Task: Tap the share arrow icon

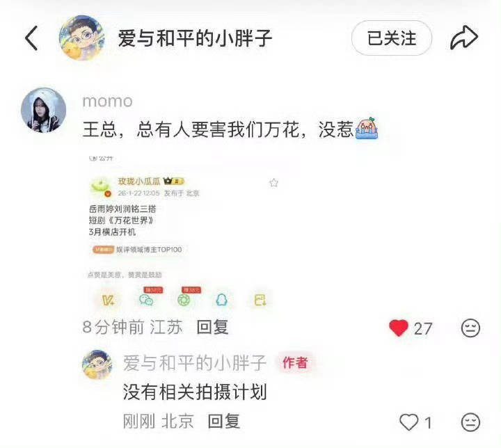Action: [x=464, y=38]
